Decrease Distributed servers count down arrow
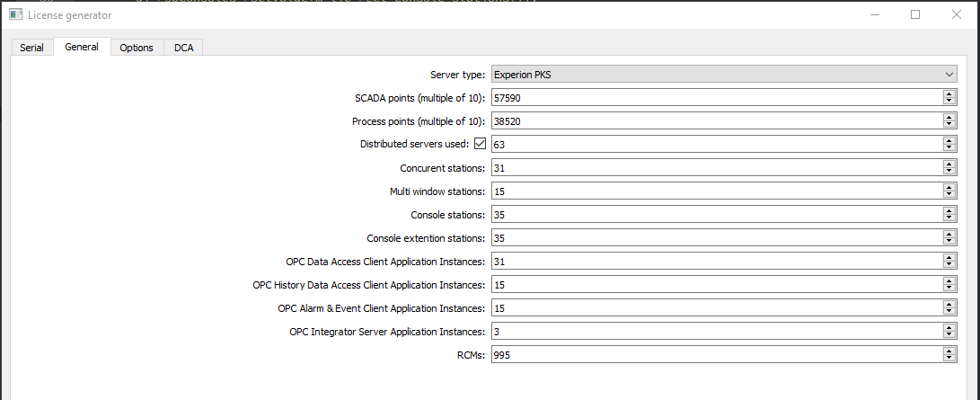The height and width of the screenshot is (400, 980). pos(949,148)
